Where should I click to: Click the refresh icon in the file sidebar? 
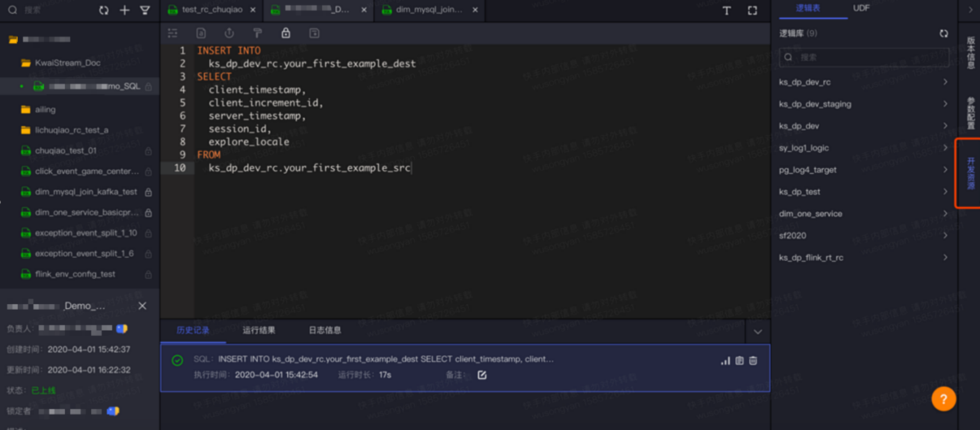(104, 10)
